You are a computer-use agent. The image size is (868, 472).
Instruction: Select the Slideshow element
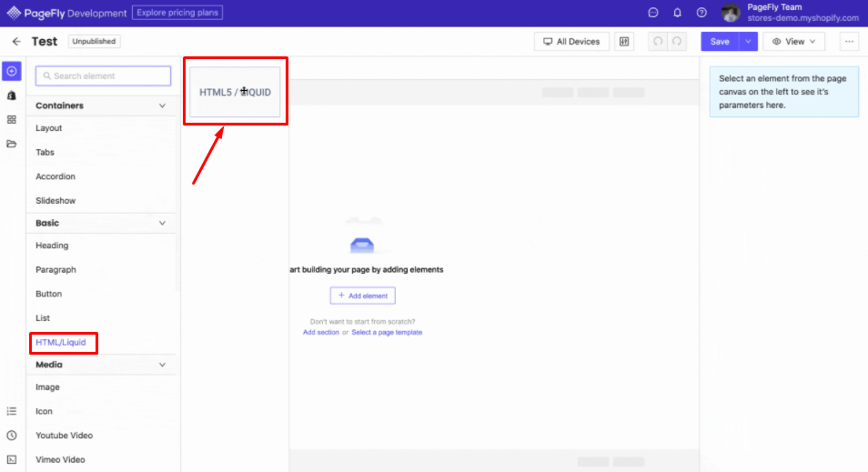56,200
